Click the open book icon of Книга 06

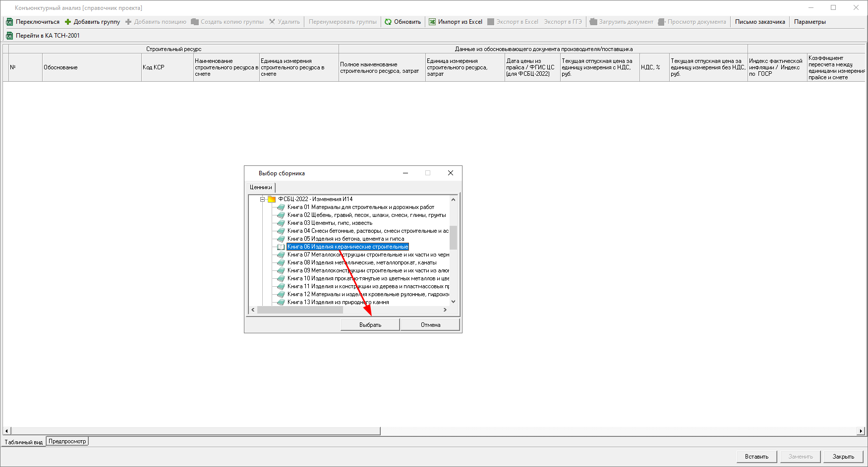(281, 247)
